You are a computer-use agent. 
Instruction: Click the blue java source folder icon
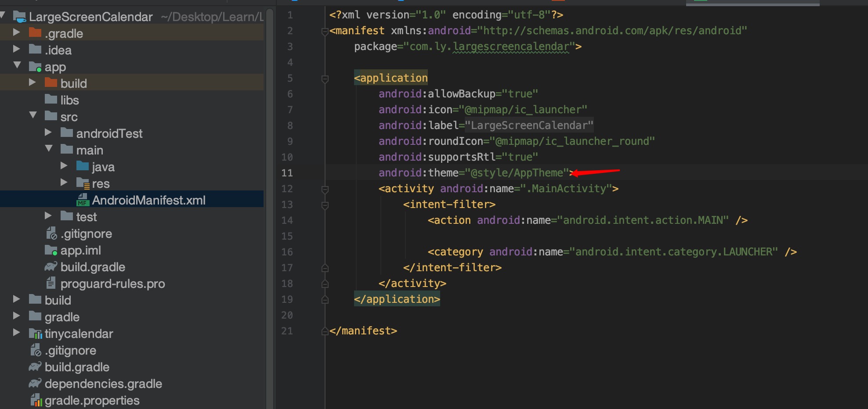tap(83, 166)
